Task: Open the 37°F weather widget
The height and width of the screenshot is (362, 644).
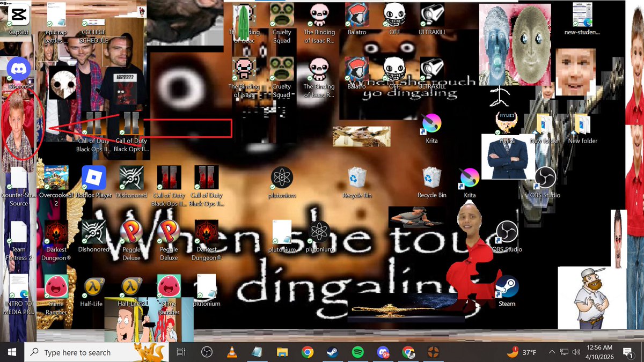Action: (521, 352)
